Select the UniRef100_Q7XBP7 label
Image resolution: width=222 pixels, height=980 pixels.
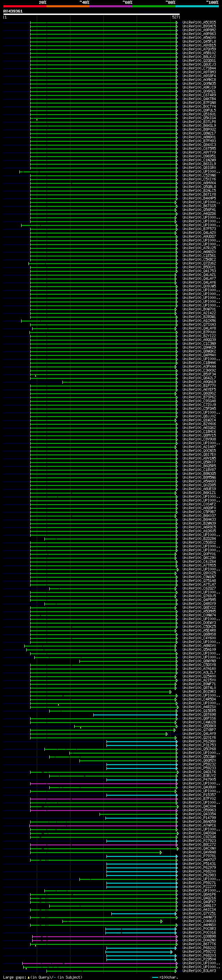[199, 730]
